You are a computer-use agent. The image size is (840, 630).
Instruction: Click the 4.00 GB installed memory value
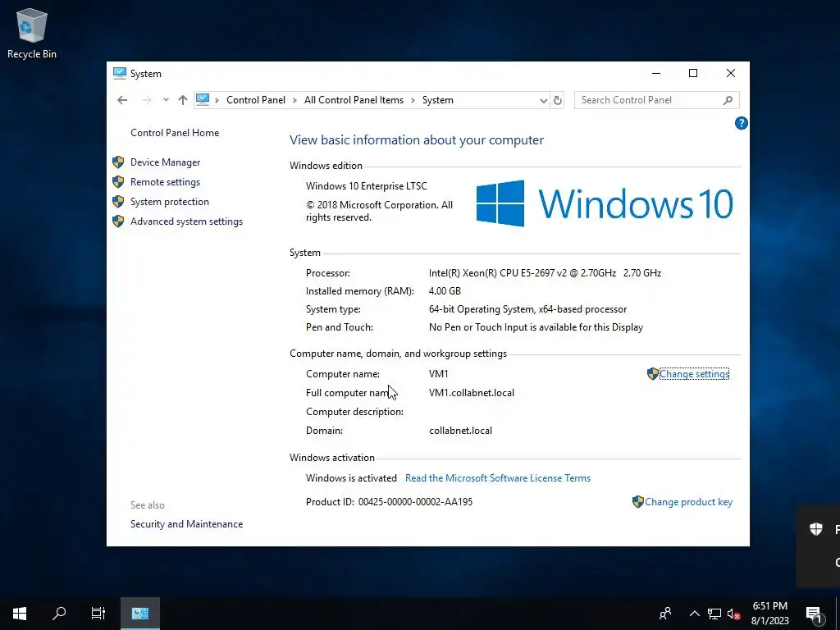pyautogui.click(x=445, y=291)
